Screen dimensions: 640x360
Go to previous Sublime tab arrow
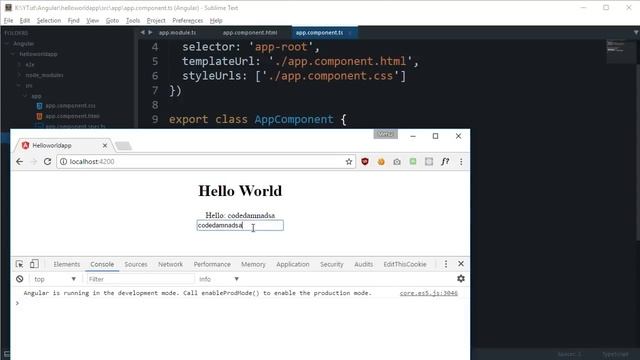(142, 32)
